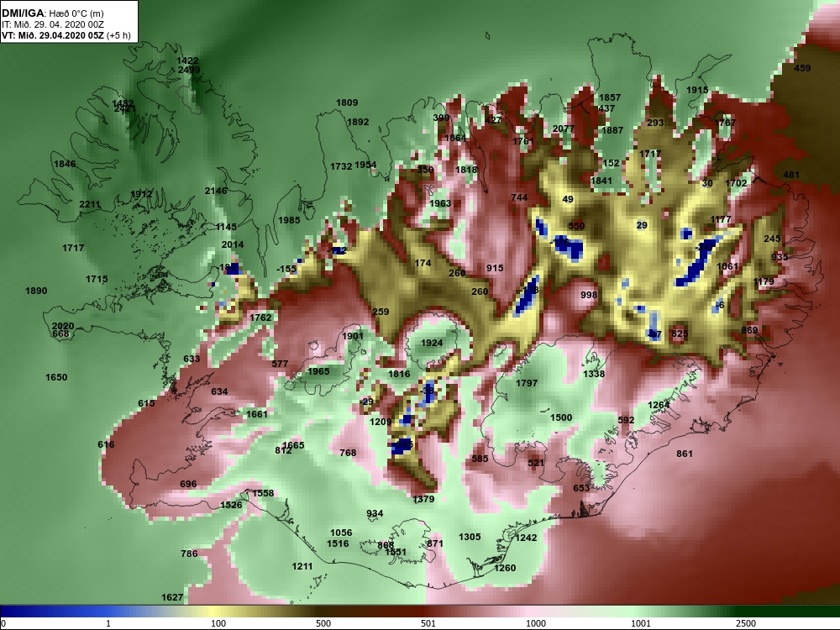
Task: Click the map value 1965
Action: [318, 371]
